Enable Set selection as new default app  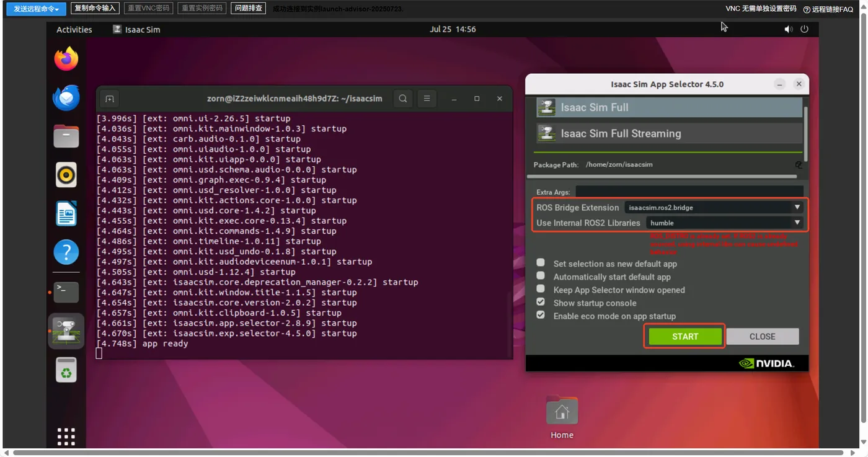(x=541, y=263)
